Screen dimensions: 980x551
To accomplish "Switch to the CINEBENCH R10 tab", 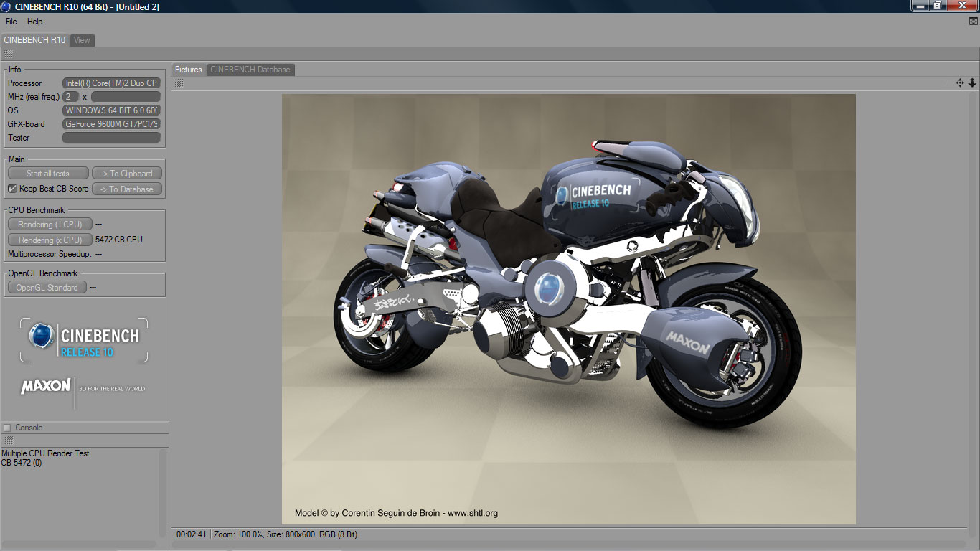I will (x=34, y=40).
